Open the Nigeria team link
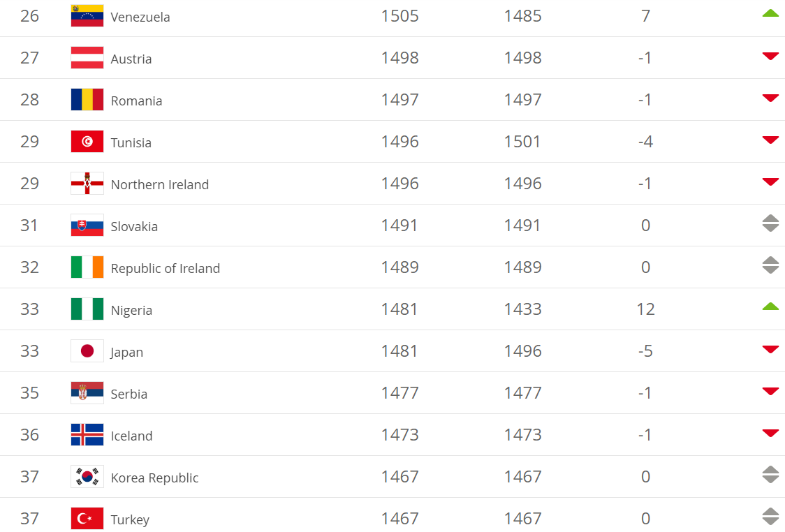785x532 pixels. coord(131,311)
